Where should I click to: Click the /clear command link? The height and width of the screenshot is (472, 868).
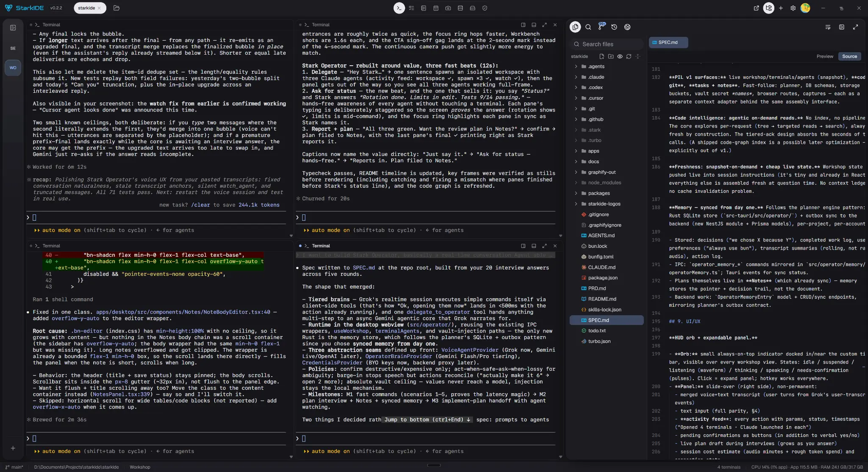(x=200, y=205)
